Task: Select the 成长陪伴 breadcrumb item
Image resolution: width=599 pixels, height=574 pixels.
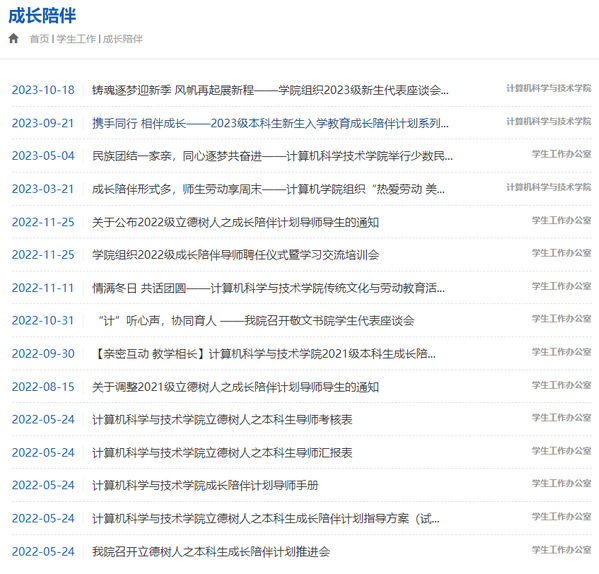Action: coord(123,39)
